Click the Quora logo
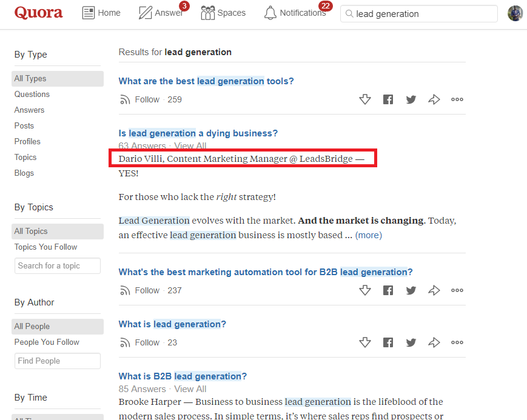 coord(38,13)
